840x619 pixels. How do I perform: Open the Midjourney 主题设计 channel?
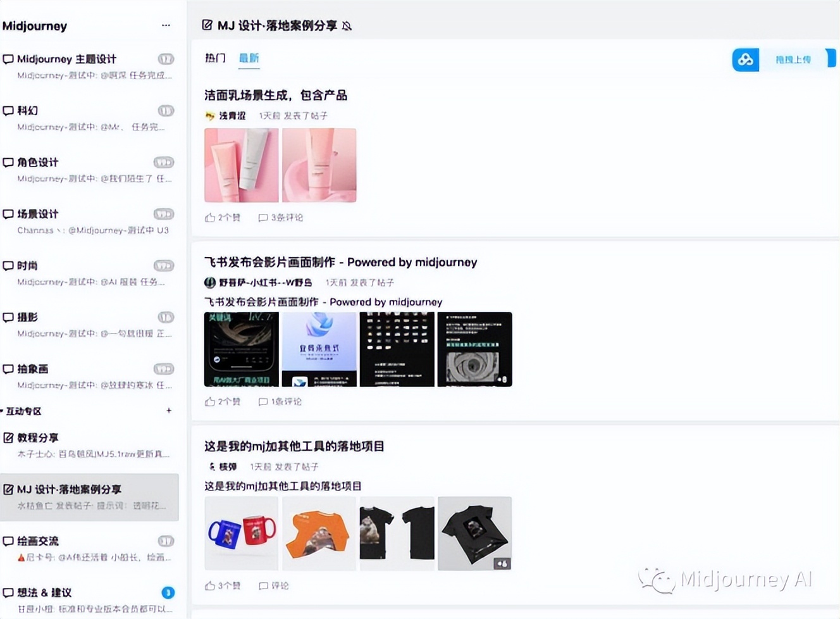tap(89, 66)
